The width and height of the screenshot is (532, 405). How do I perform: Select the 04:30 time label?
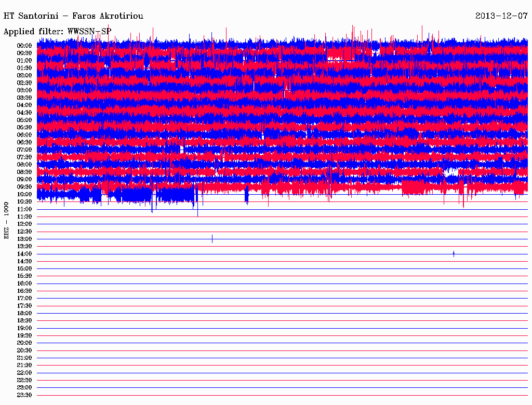[24, 113]
